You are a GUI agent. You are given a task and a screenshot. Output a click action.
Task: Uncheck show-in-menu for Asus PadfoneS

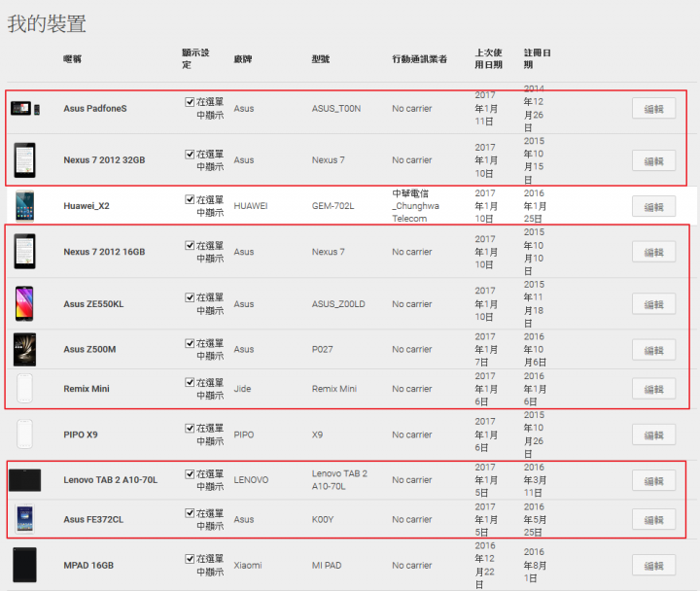point(190,102)
